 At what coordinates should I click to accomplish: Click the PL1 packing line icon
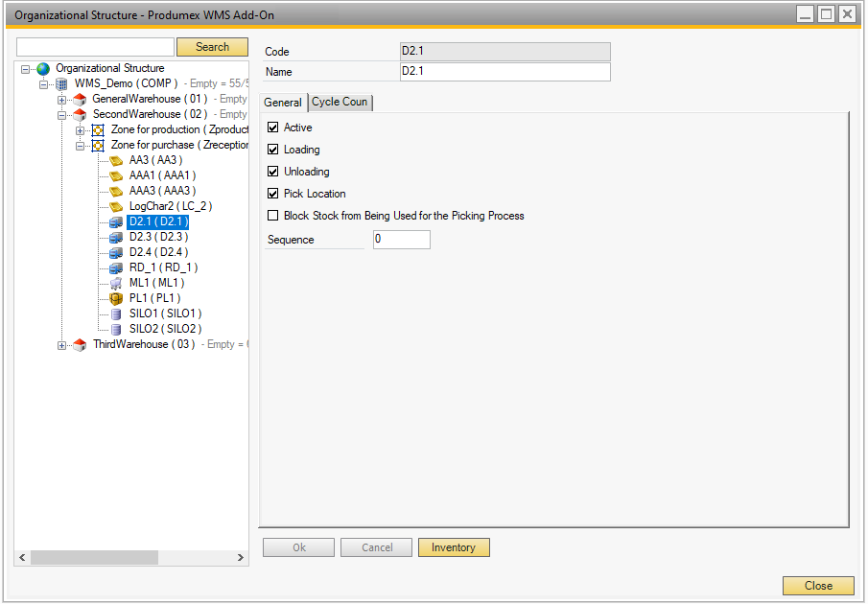tap(116, 299)
